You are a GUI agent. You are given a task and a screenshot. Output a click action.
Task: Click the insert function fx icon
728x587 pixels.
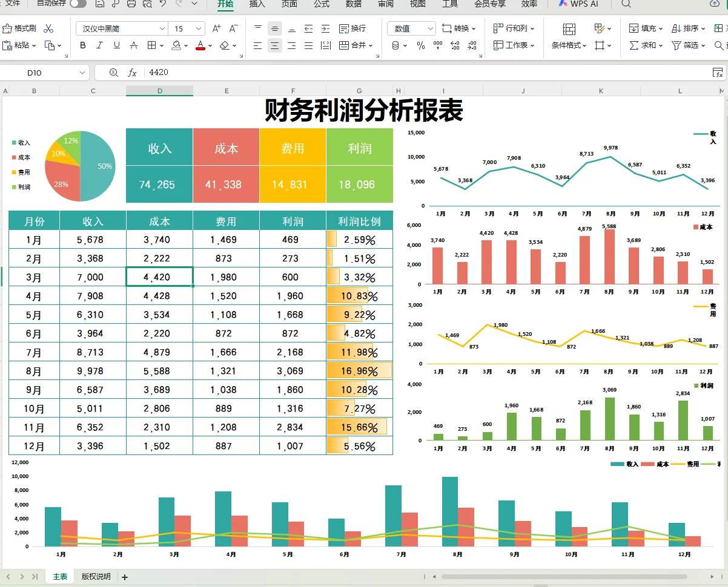(133, 73)
